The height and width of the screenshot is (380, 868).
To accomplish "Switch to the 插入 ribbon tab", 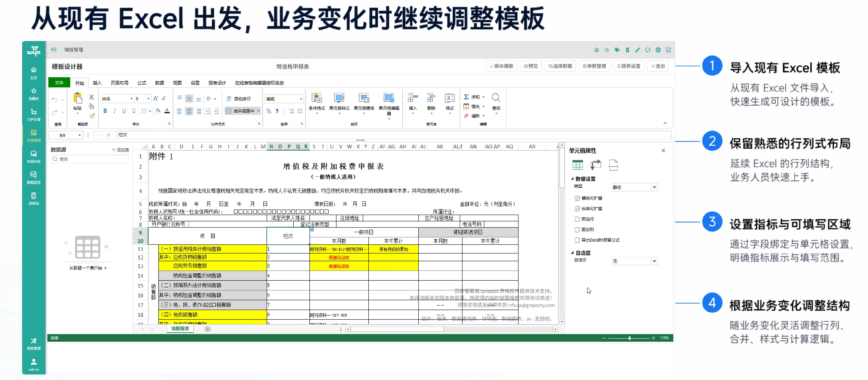I will [97, 83].
